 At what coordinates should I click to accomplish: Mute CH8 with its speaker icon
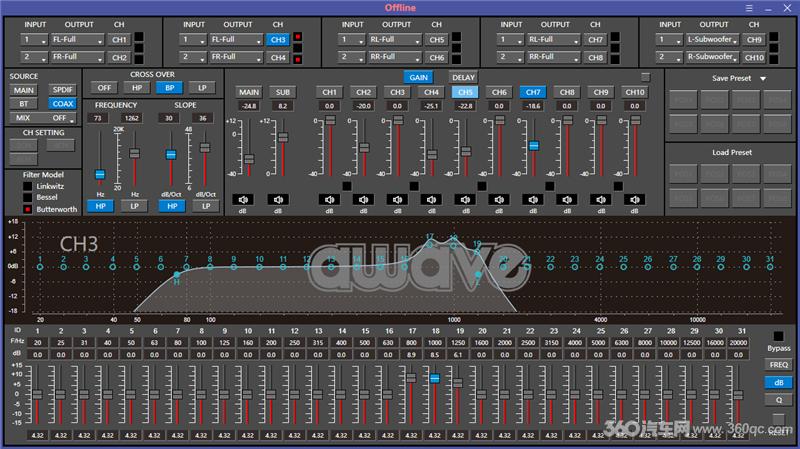pos(567,199)
